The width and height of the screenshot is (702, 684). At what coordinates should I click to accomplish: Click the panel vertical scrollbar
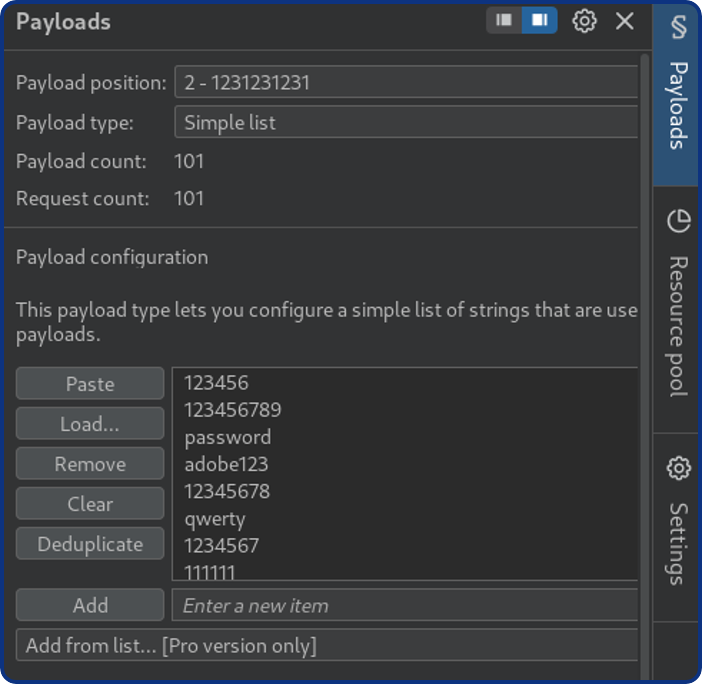(x=645, y=367)
